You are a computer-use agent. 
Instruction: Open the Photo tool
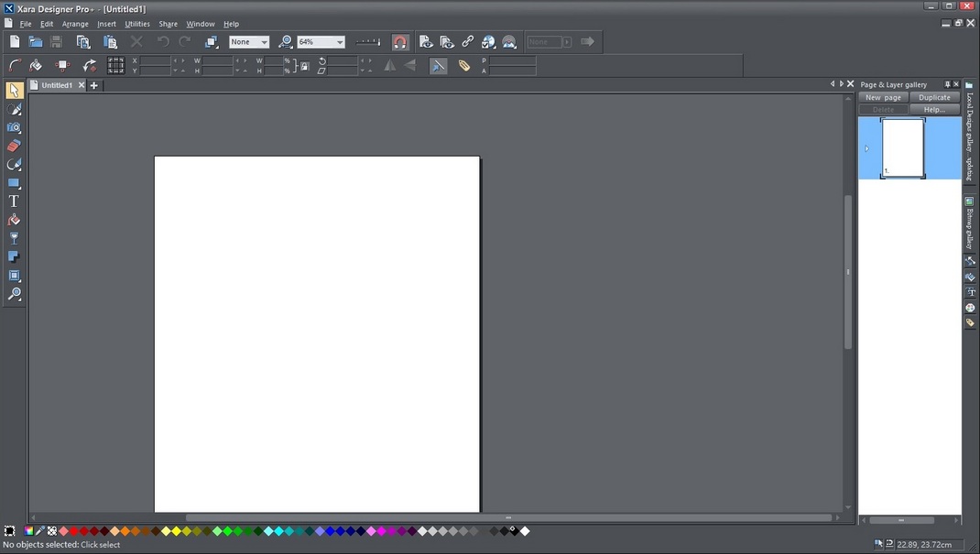(x=14, y=127)
